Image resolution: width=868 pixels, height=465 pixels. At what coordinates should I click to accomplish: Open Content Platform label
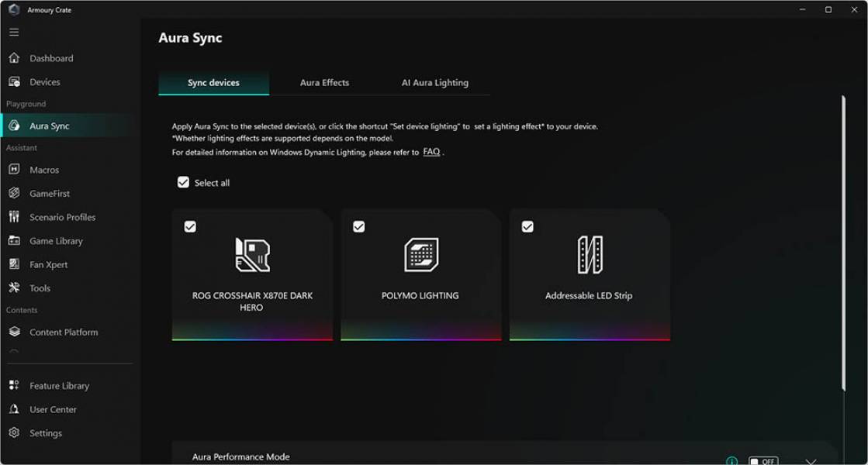[64, 332]
